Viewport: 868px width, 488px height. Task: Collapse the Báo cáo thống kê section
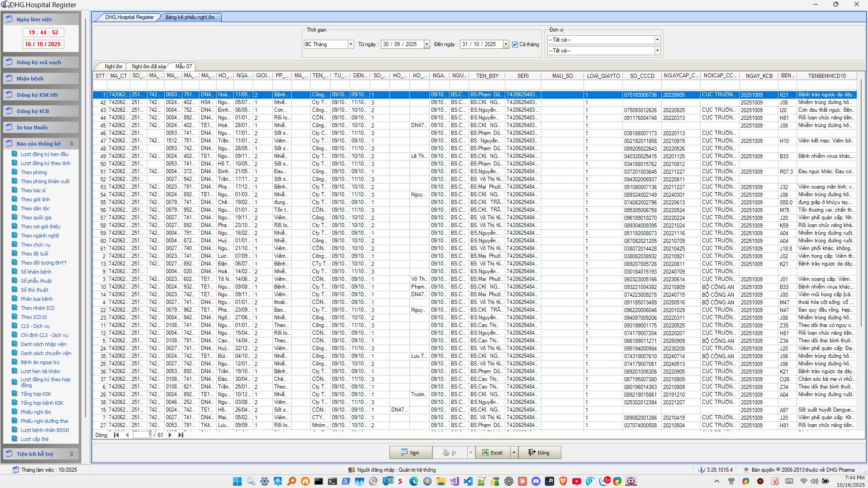pyautogui.click(x=71, y=144)
